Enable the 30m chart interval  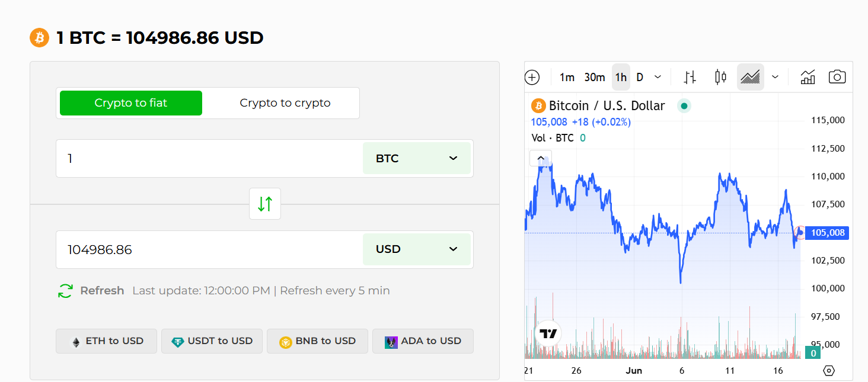point(595,76)
